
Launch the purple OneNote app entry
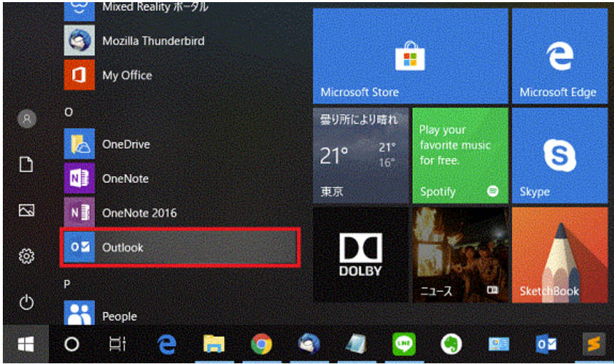click(x=180, y=178)
